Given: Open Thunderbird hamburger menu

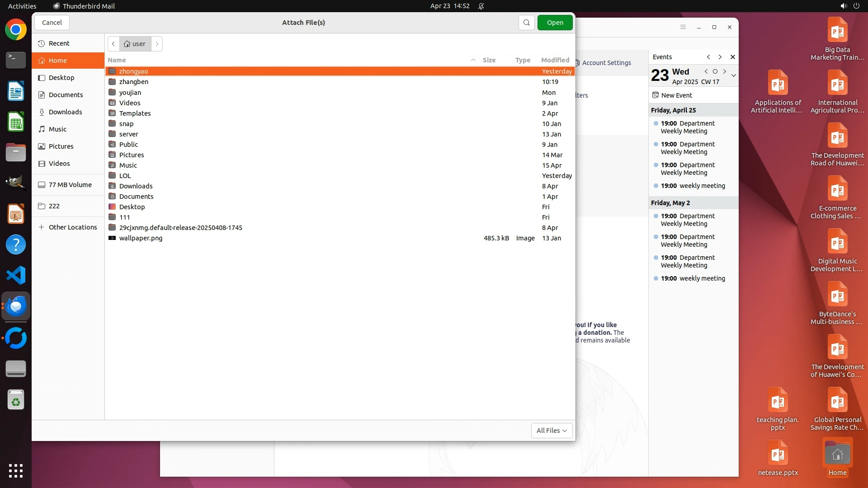Looking at the screenshot, I should (683, 27).
